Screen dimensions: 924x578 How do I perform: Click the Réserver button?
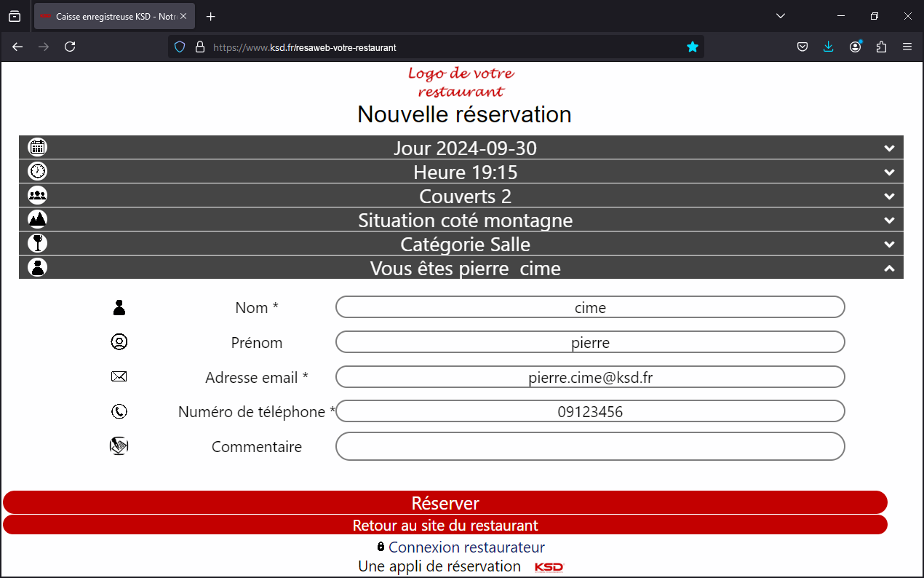click(x=445, y=502)
